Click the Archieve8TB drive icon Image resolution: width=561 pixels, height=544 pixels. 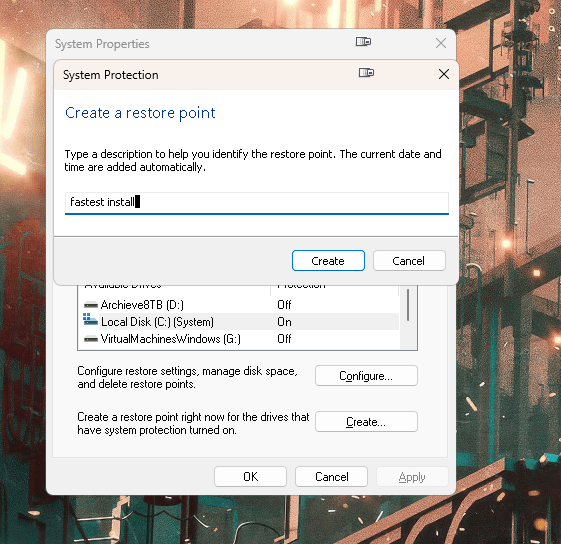click(91, 305)
